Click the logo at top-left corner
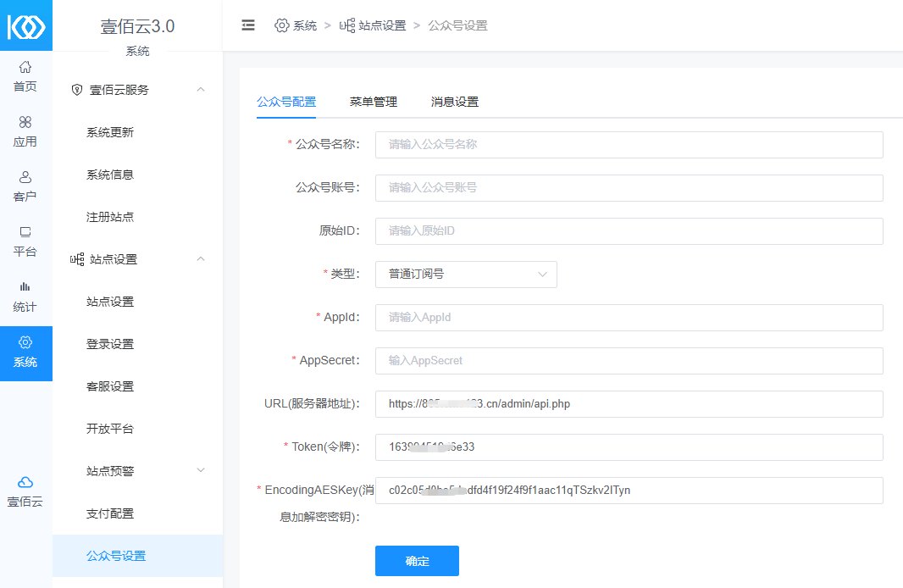This screenshot has width=903, height=588. (25, 25)
